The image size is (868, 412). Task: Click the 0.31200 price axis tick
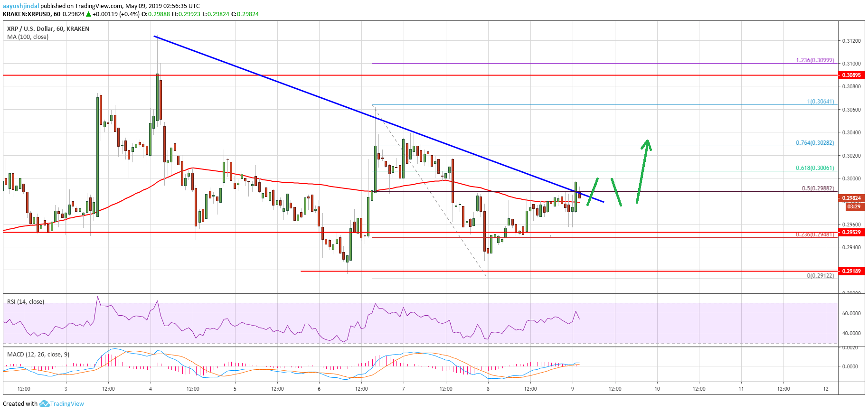tap(851, 41)
